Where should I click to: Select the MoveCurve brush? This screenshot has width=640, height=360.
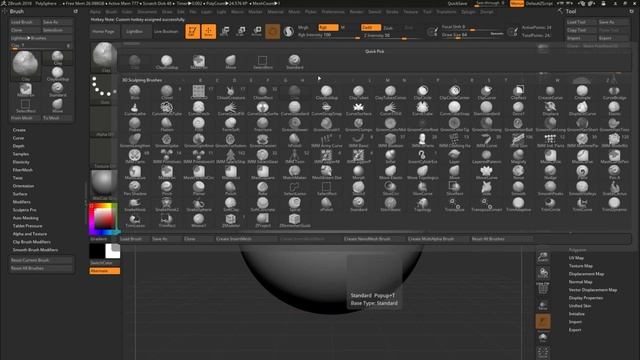click(x=487, y=172)
